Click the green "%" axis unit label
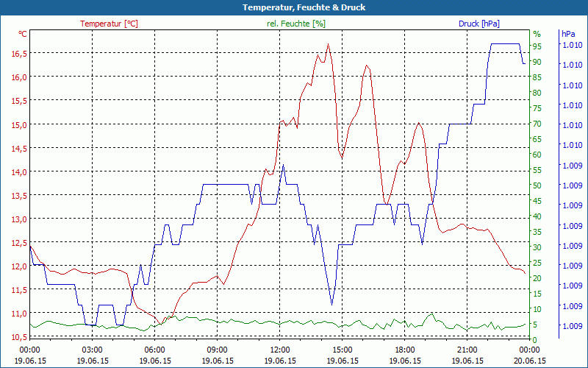Image resolution: width=588 pixels, height=368 pixels. [x=537, y=34]
